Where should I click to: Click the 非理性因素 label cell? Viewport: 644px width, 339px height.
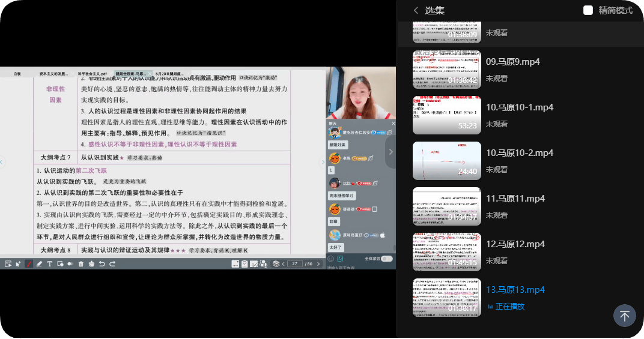pyautogui.click(x=55, y=94)
